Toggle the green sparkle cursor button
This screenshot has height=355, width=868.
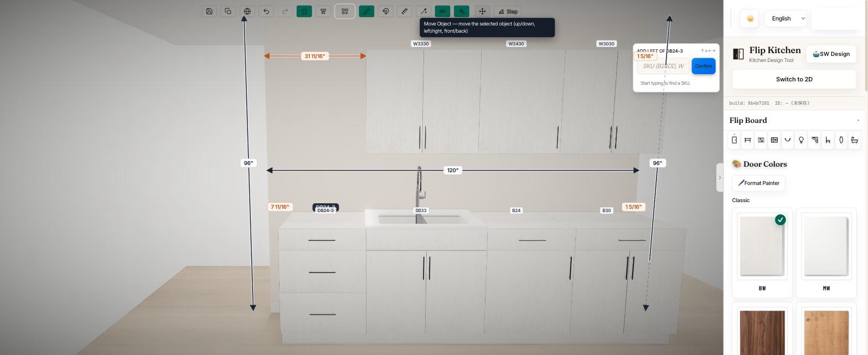tap(461, 11)
